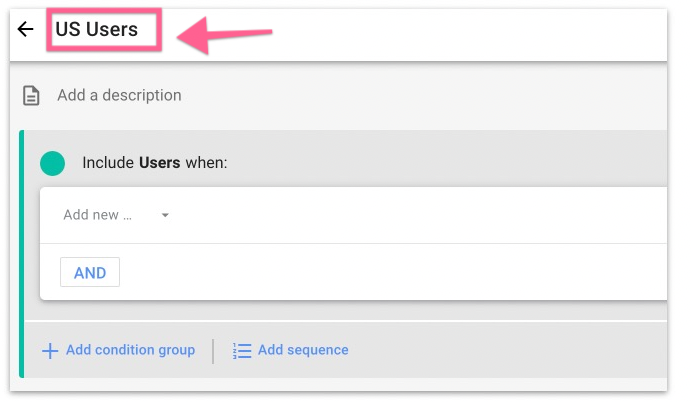691x402 pixels.
Task: Open the Add new condition dropdown
Action: [x=98, y=215]
